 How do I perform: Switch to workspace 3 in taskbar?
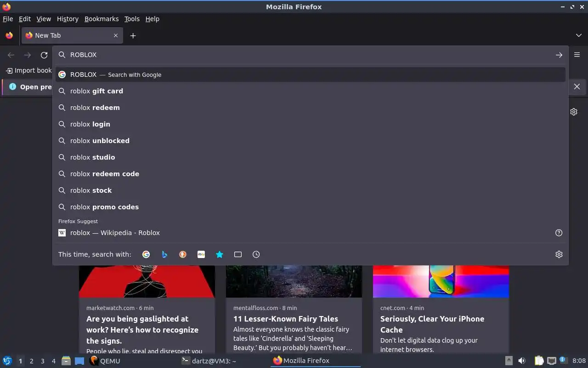tap(42, 361)
